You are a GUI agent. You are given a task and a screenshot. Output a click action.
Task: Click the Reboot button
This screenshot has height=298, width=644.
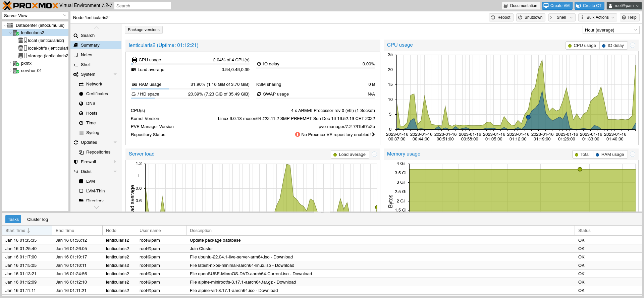[x=501, y=17]
